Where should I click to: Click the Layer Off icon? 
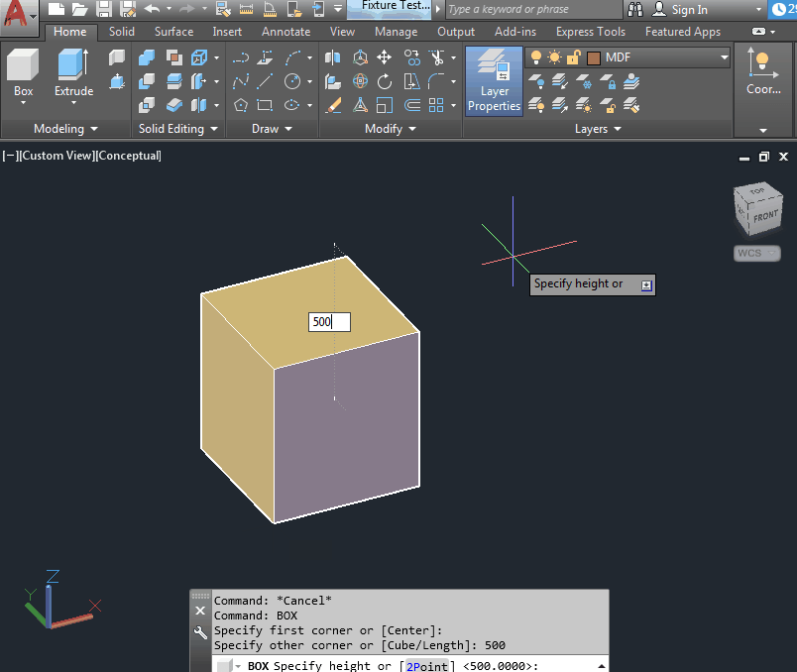535,81
